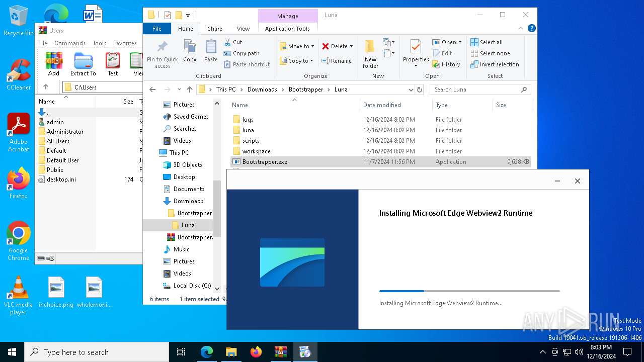Click the Extract To icon in WinRAR
This screenshot has height=362, width=644.
83,60
